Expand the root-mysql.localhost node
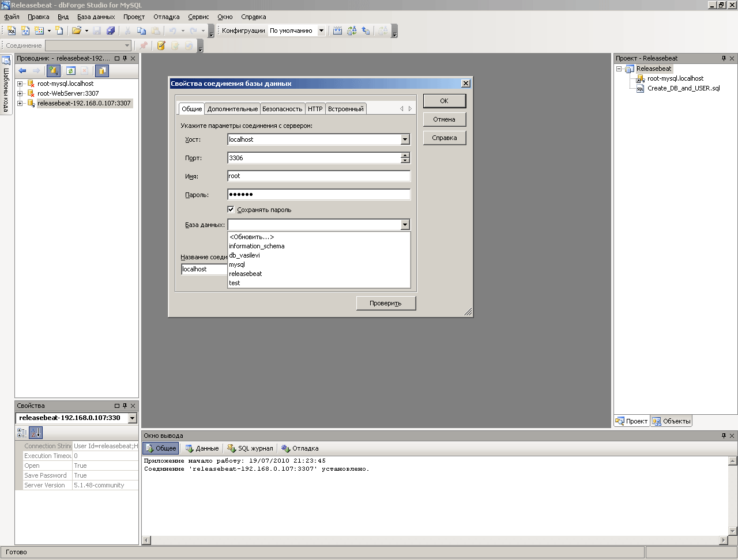 click(x=20, y=84)
